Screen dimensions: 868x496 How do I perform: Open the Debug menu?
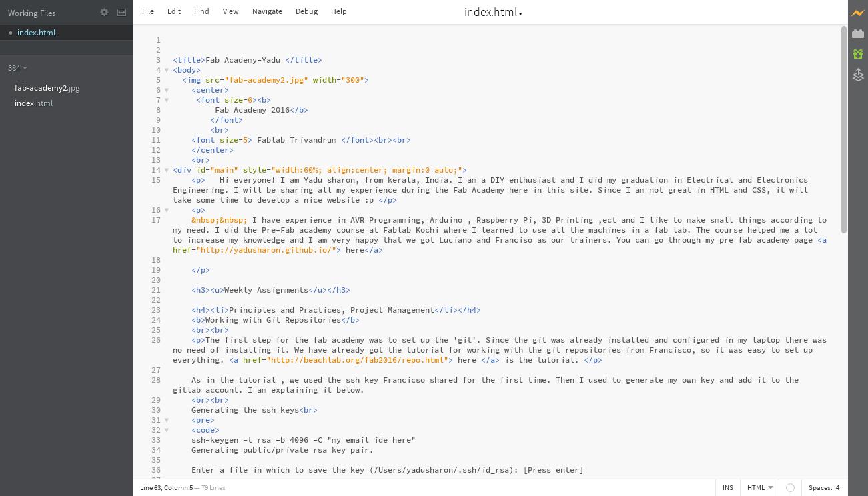(x=306, y=11)
